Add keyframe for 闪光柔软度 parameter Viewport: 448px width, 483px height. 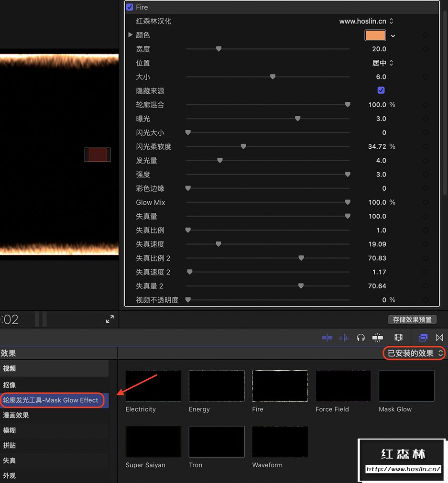coord(426,147)
